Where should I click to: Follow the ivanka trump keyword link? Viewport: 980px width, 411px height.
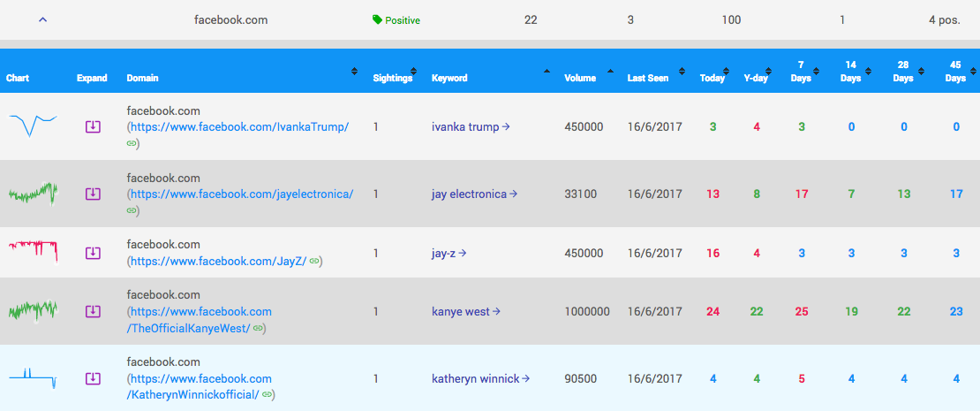[x=471, y=127]
